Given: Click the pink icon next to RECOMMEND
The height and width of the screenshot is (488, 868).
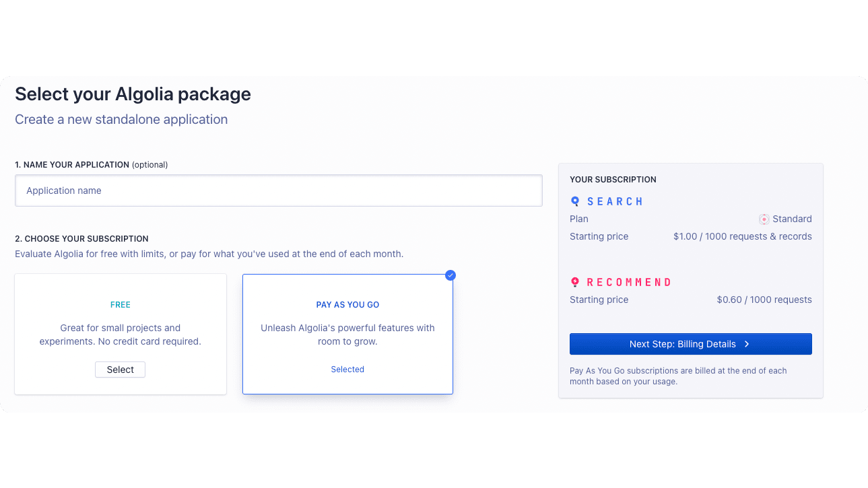Looking at the screenshot, I should (x=574, y=282).
